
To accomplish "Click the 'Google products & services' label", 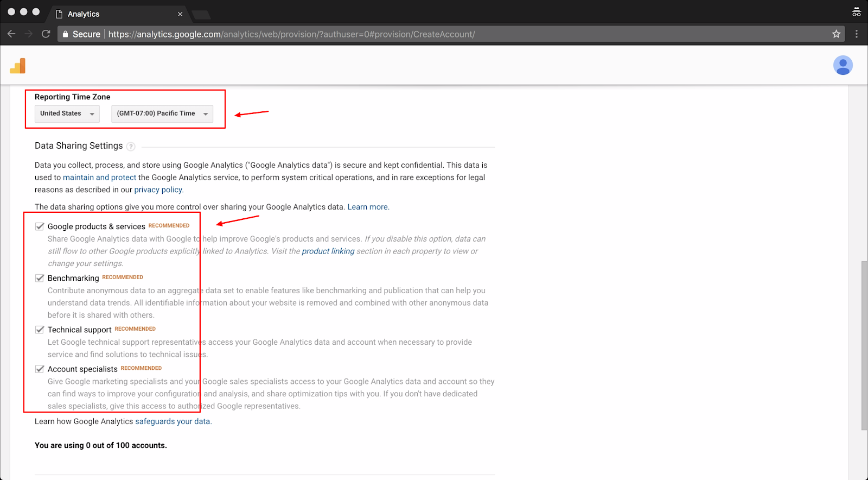I will coord(97,226).
